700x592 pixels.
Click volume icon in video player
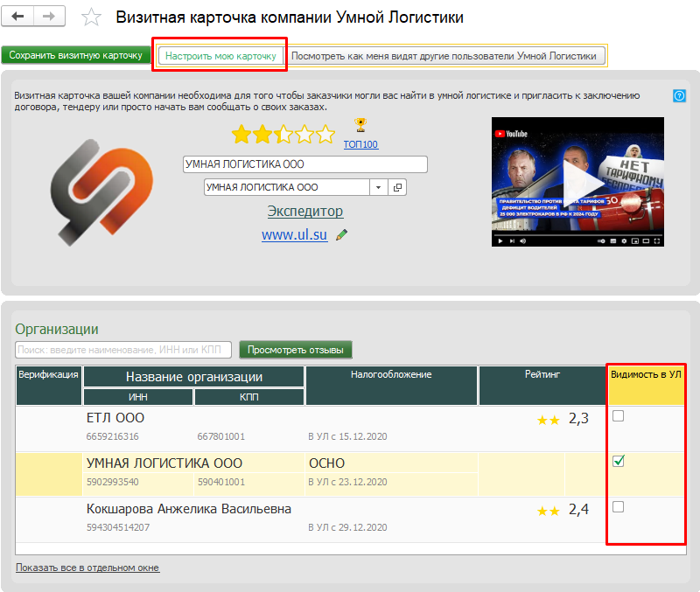click(522, 240)
